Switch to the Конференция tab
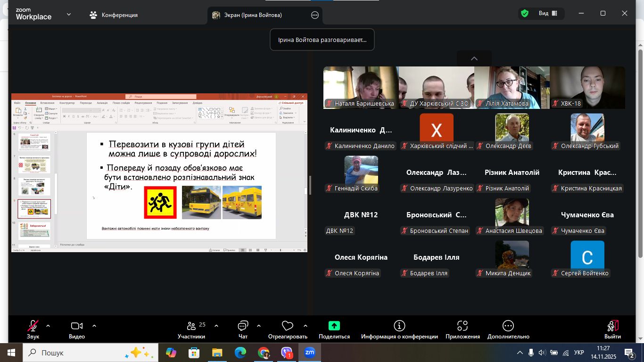 (114, 15)
